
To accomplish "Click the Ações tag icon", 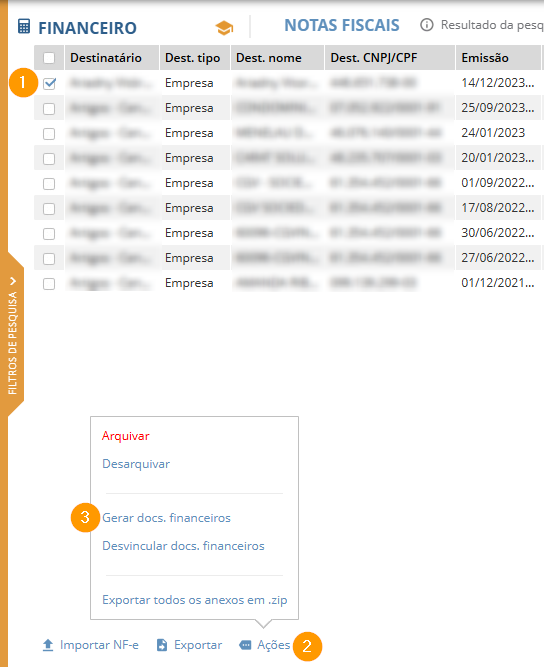I will tap(245, 645).
